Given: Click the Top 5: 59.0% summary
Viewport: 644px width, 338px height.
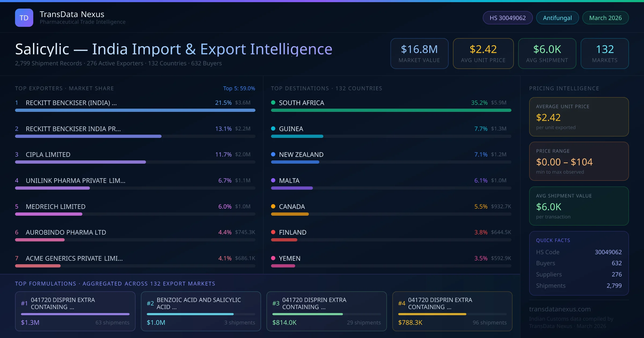Looking at the screenshot, I should [239, 88].
